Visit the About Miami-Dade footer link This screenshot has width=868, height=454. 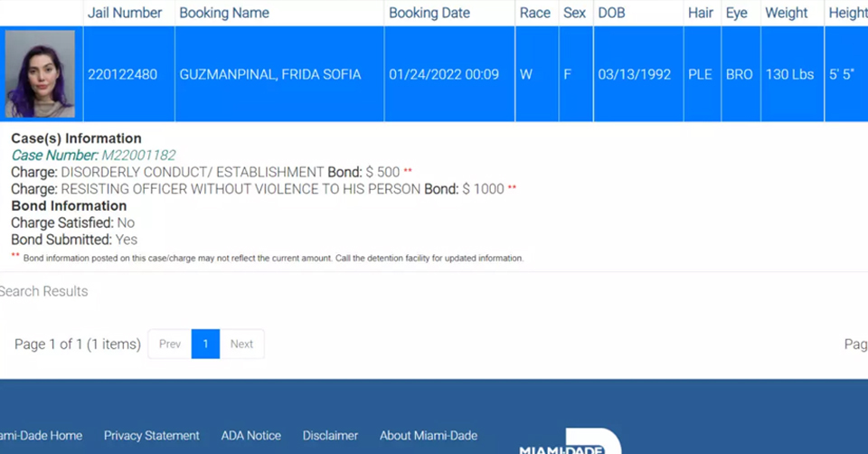(x=428, y=435)
